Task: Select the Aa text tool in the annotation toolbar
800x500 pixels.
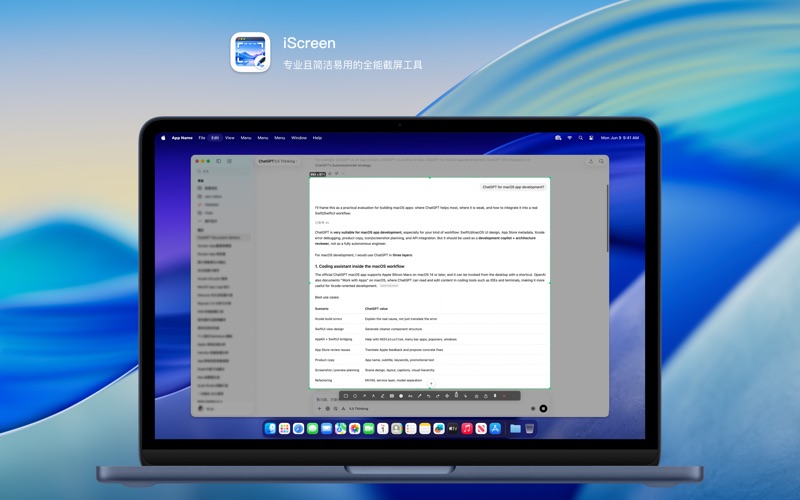Action: (410, 396)
